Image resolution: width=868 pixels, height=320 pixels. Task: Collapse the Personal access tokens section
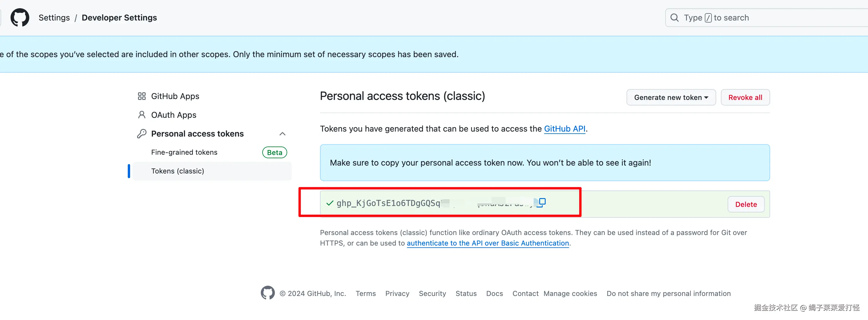tap(282, 134)
